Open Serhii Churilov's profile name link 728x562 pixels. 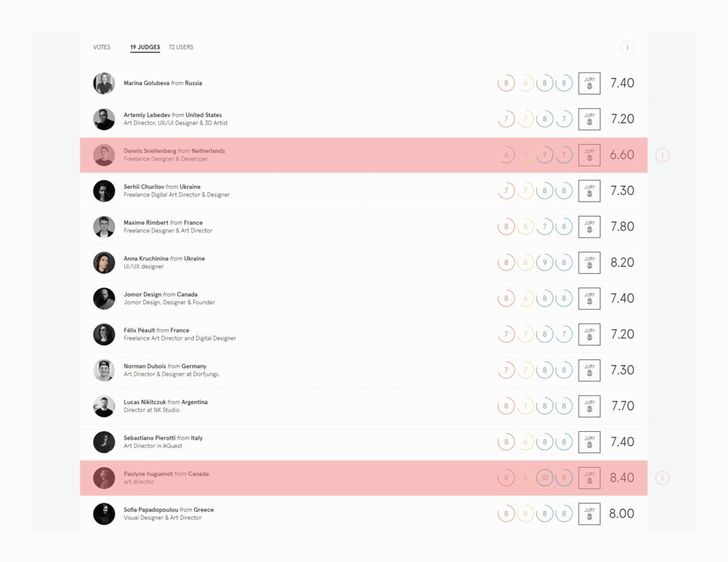[144, 186]
